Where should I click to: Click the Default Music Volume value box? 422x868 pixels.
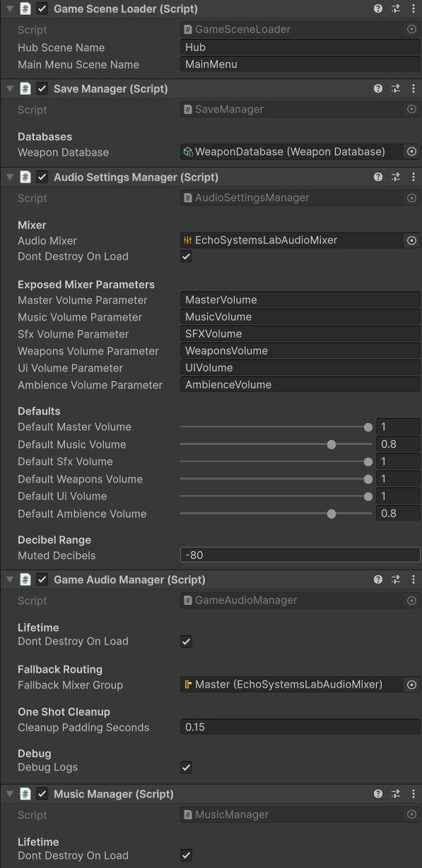(398, 444)
